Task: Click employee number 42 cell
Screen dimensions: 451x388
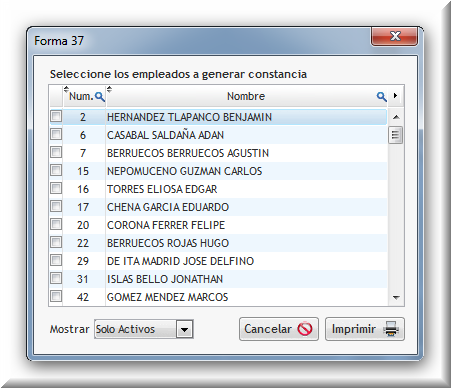Action: click(x=83, y=297)
